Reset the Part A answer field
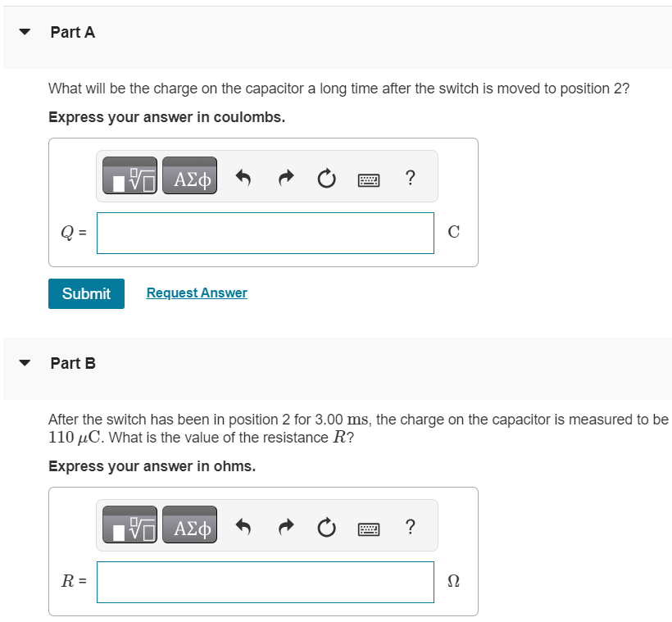 coord(326,179)
